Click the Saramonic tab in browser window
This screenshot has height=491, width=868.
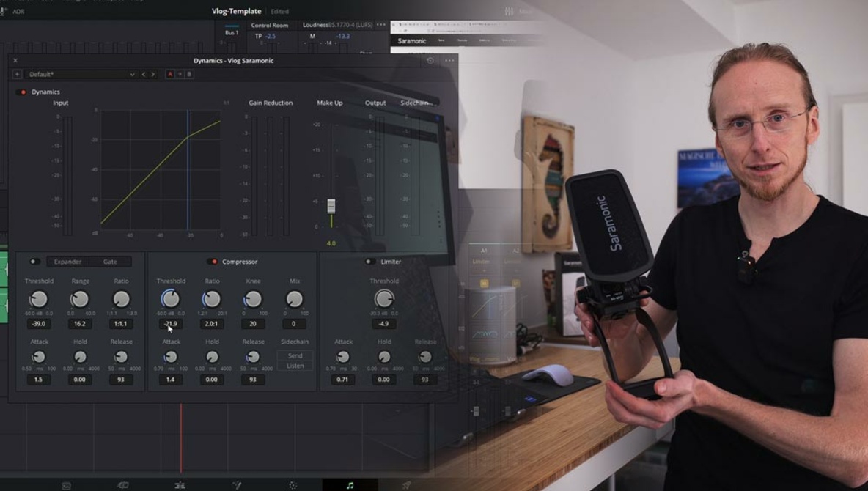(412, 41)
